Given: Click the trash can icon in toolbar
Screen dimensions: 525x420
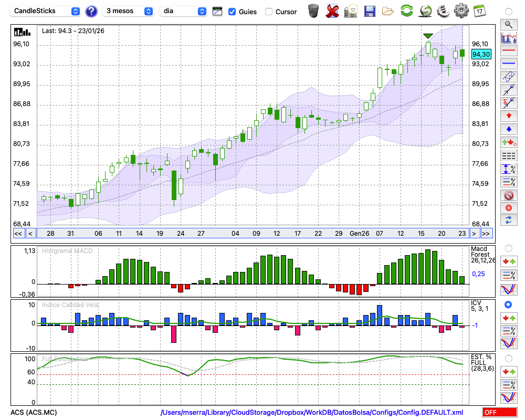Looking at the screenshot, I should tap(313, 10).
